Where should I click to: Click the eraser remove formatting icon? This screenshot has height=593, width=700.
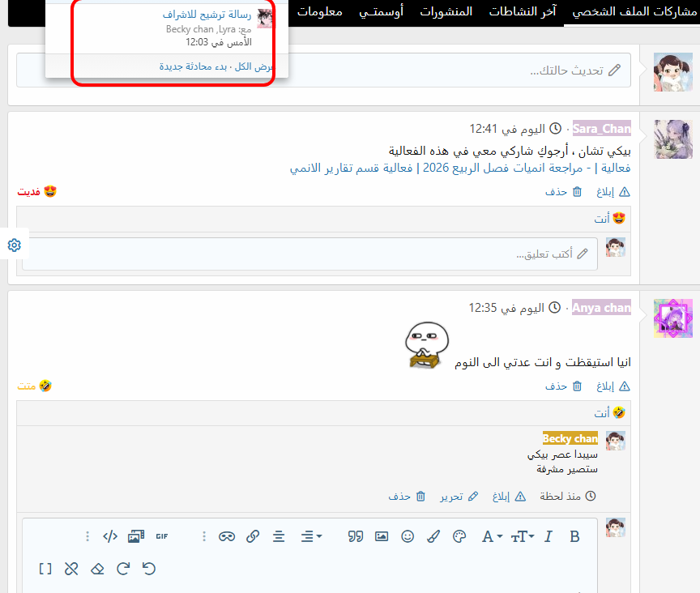(x=97, y=569)
